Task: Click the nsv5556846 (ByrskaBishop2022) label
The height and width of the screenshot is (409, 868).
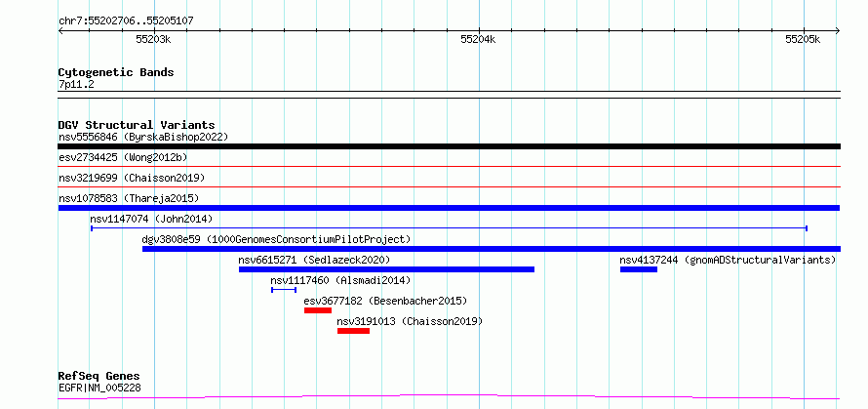Action: pos(143,137)
